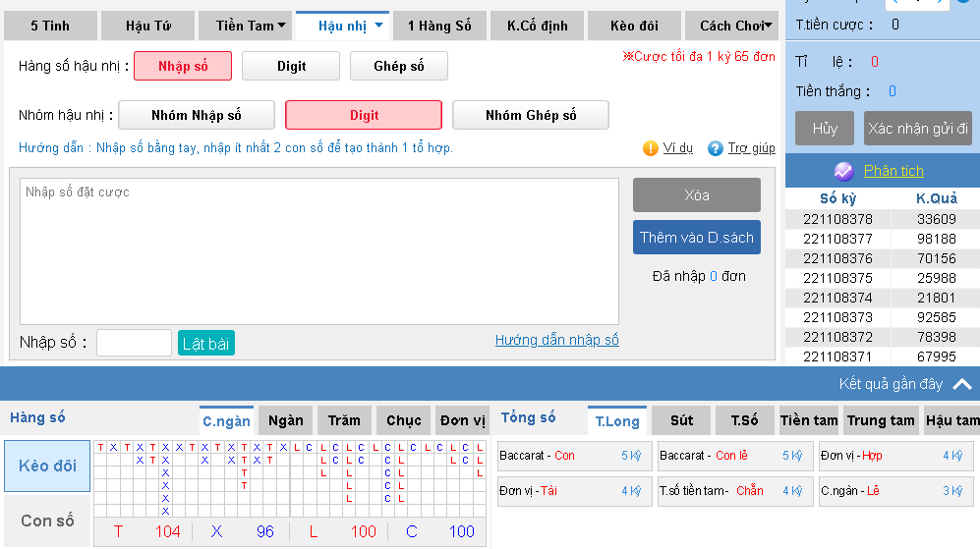Choose Ghép số for Hàng số hậu nhị

tap(398, 66)
